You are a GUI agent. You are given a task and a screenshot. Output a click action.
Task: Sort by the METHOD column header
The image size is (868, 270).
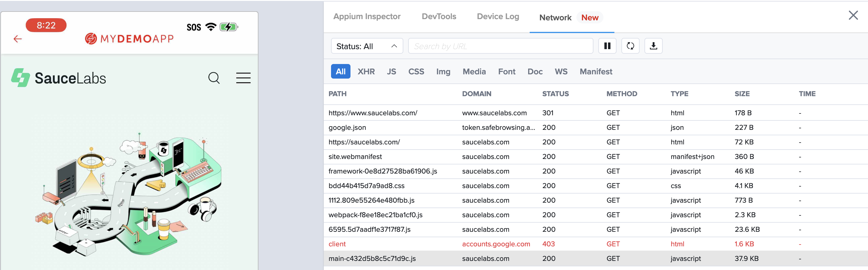click(622, 94)
